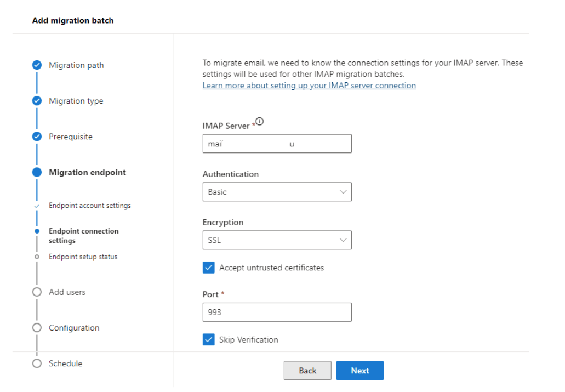Click the Add users step circle
The width and height of the screenshot is (565, 392).
37,292
